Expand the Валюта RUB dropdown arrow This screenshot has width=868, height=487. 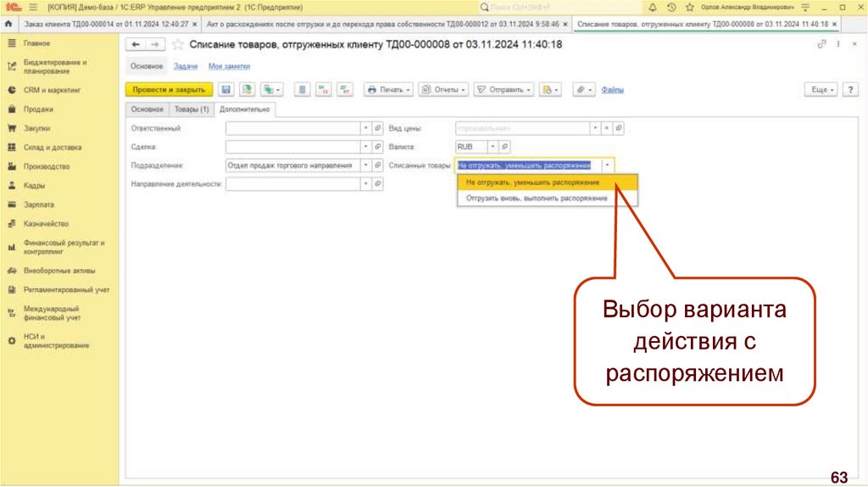pos(492,147)
